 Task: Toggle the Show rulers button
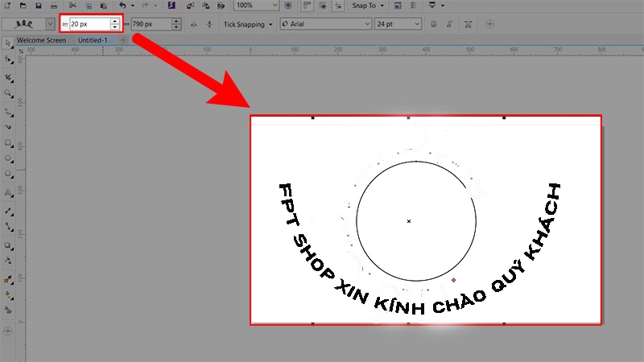(308, 6)
